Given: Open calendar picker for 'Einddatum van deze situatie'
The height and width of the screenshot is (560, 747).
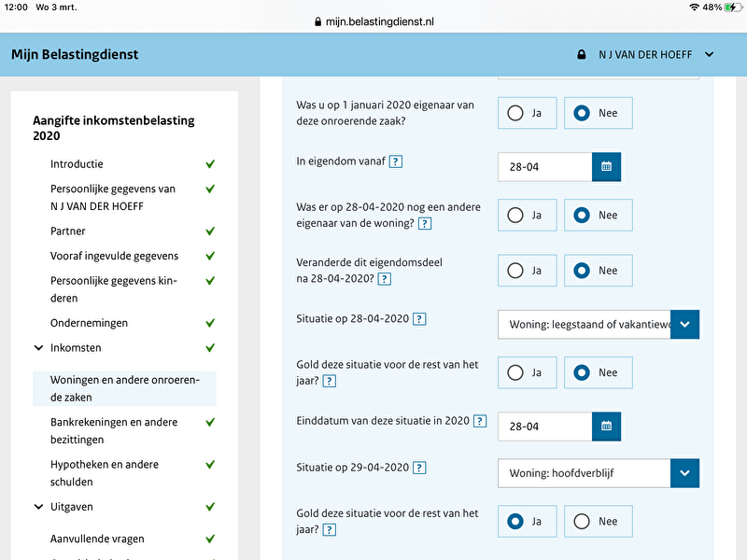Looking at the screenshot, I should tap(606, 427).
